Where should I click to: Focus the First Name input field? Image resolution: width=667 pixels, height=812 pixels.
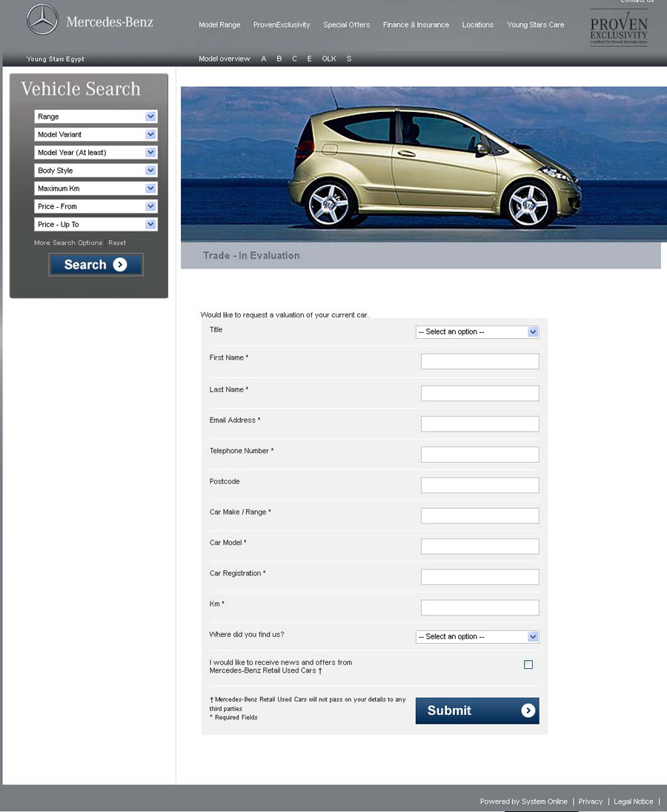(479, 361)
